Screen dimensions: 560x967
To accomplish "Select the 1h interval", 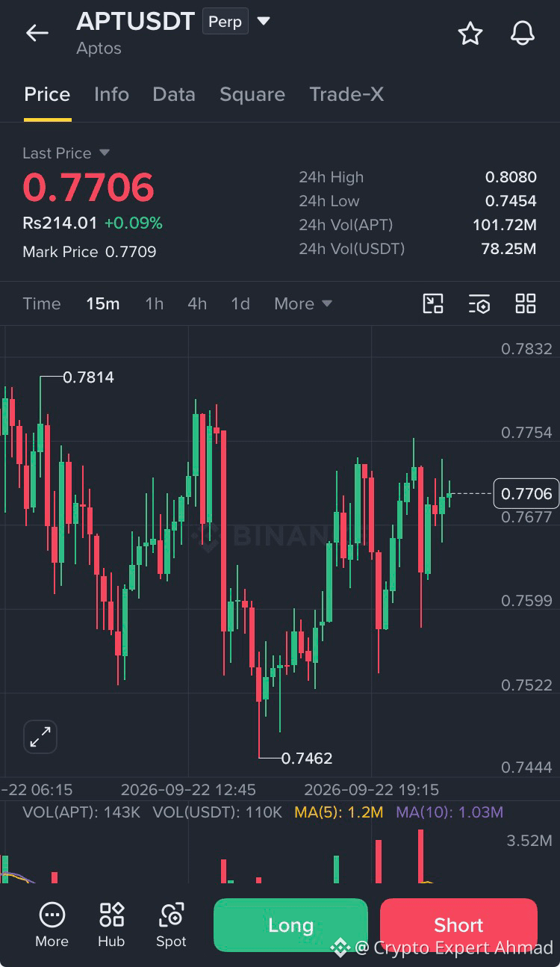I will tap(154, 304).
